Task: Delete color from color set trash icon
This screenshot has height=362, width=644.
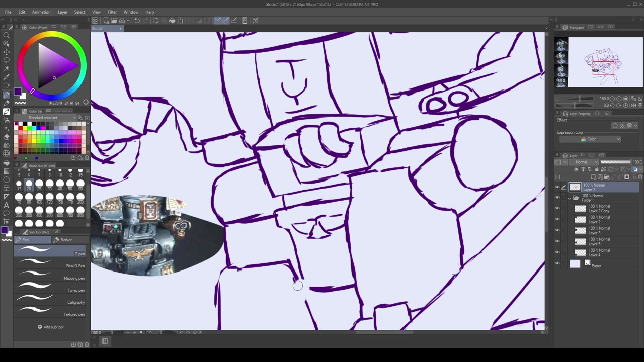Action: [x=87, y=158]
